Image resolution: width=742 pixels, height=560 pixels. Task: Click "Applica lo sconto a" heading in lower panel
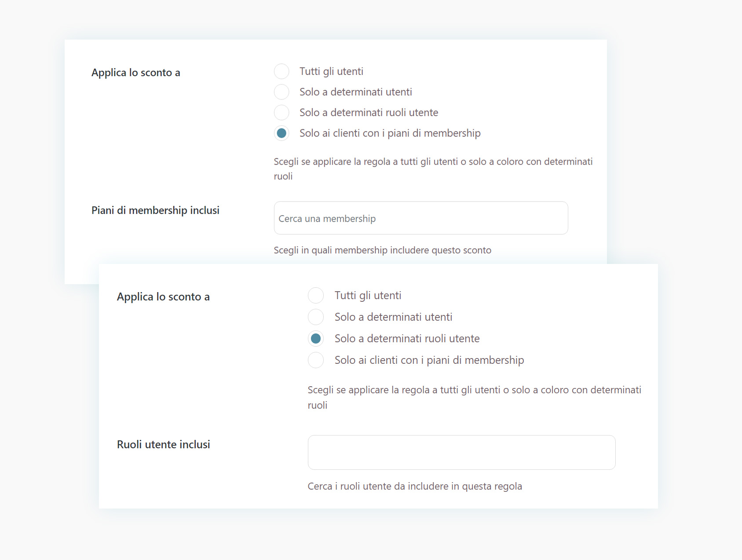coord(163,297)
